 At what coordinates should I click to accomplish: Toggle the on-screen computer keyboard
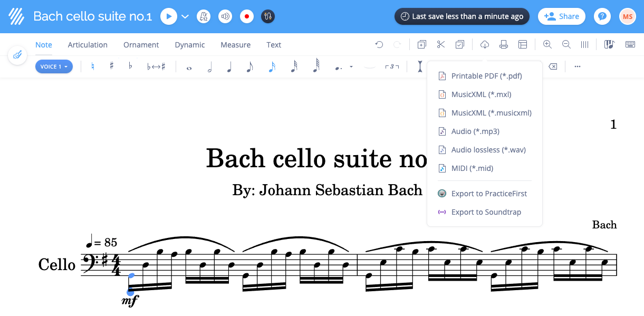click(630, 45)
